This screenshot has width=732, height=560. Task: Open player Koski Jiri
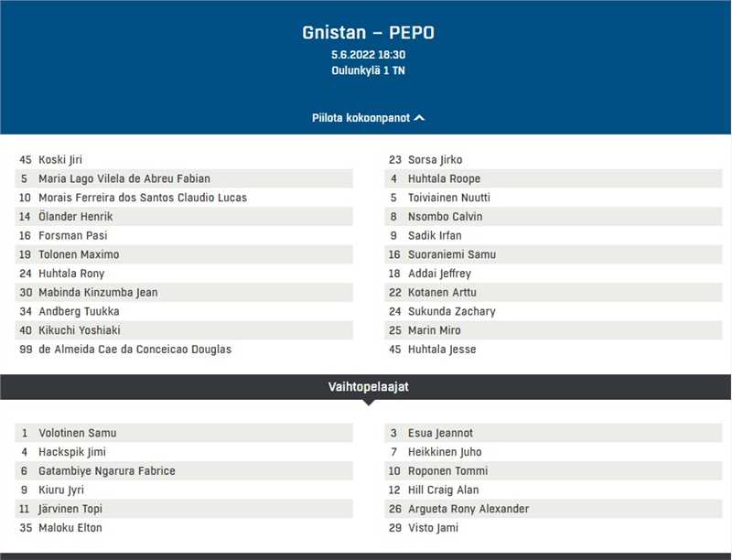[60, 160]
